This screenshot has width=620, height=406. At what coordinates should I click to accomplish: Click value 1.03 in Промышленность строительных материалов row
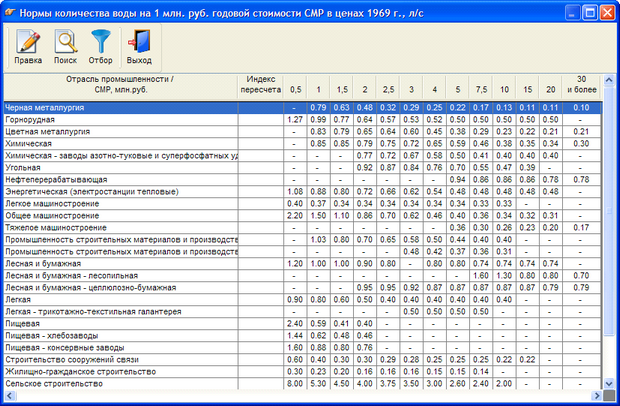point(318,240)
